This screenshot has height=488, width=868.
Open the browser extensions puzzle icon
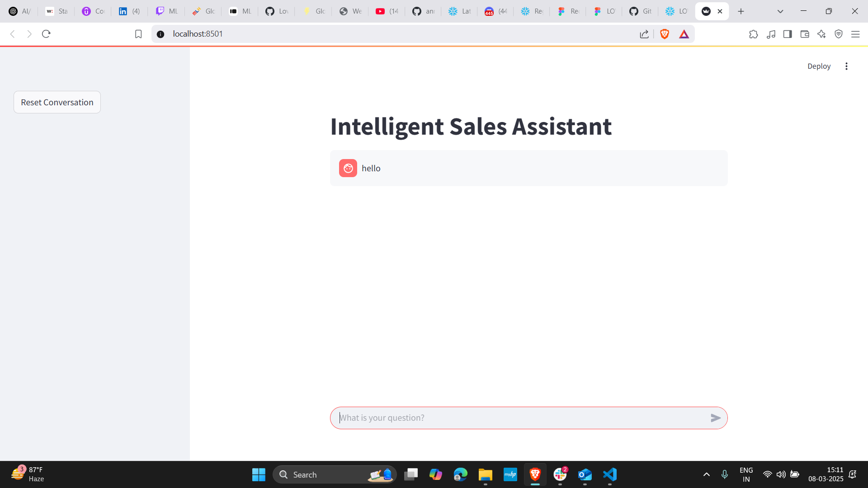click(x=753, y=34)
